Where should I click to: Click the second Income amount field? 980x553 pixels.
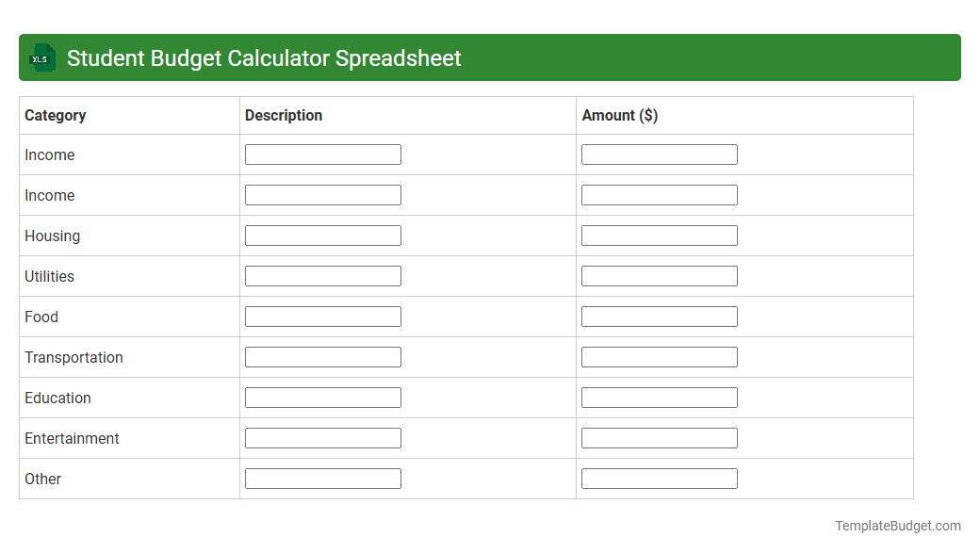pyautogui.click(x=659, y=194)
